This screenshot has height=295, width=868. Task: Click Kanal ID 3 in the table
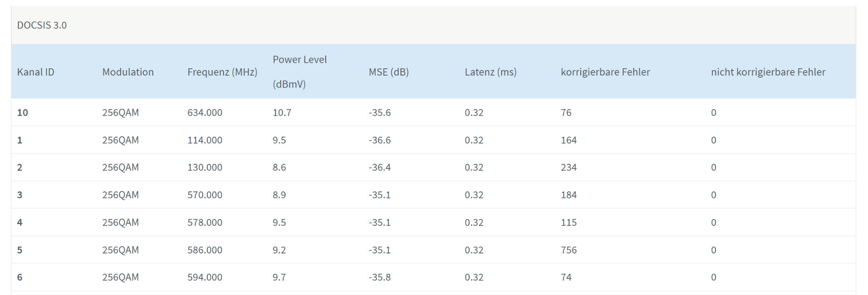pos(19,195)
